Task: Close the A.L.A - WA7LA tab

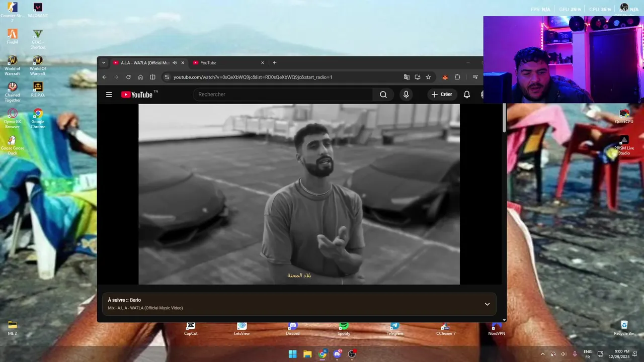Action: click(x=183, y=63)
